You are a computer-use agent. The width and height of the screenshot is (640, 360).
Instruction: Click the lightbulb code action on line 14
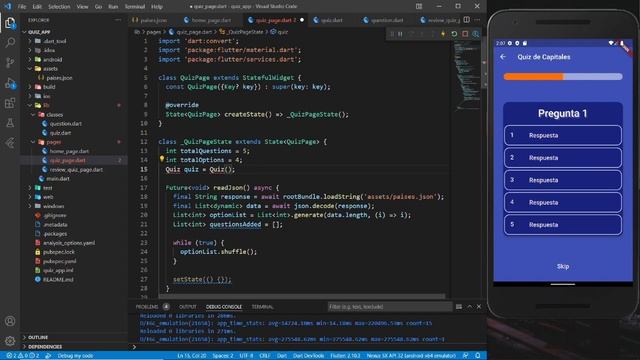tap(162, 159)
